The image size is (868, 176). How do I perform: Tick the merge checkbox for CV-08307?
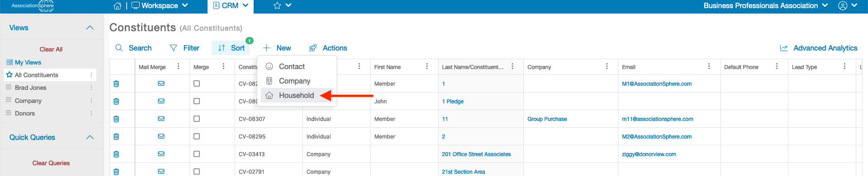197,119
